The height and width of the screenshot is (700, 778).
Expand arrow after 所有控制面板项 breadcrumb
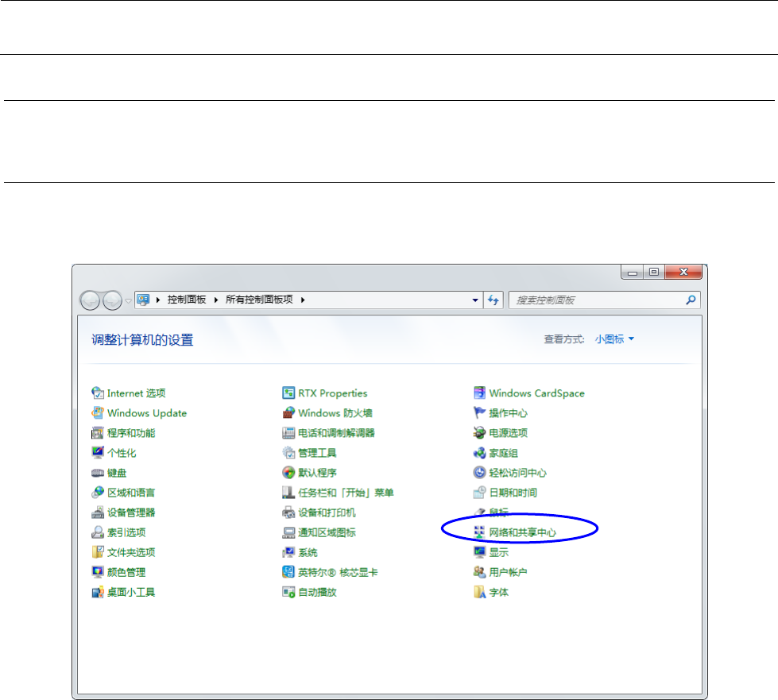point(302,300)
